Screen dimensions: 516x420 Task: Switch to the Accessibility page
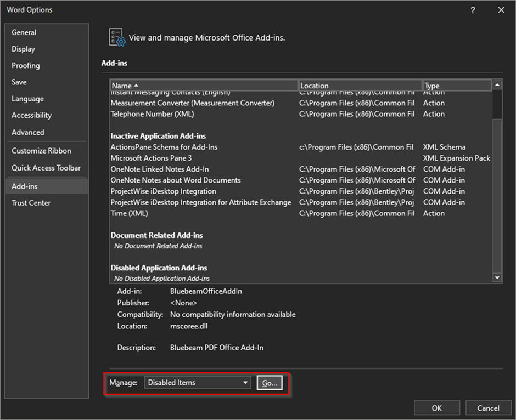pyautogui.click(x=31, y=115)
